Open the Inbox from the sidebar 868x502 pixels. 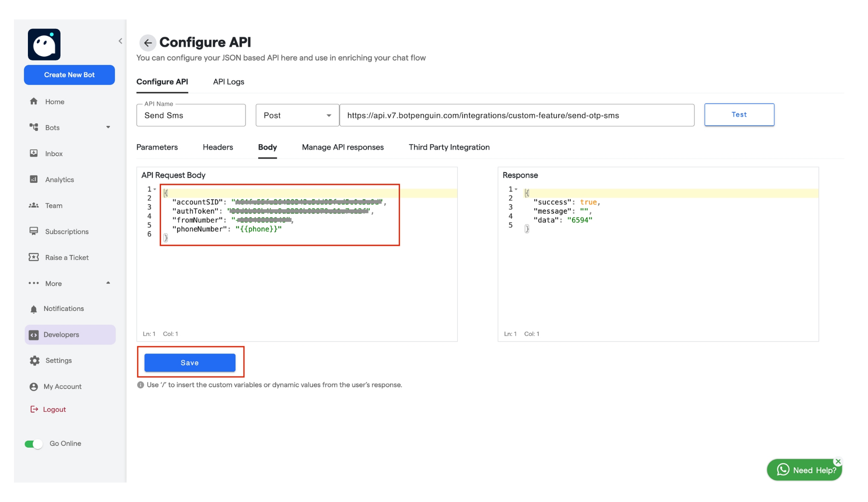click(x=53, y=153)
